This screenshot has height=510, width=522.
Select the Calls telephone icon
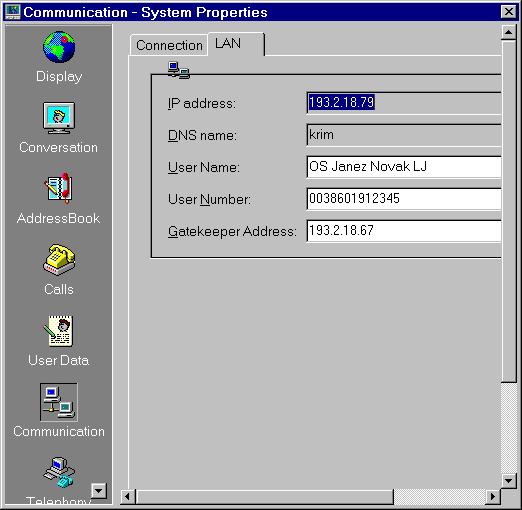point(59,260)
